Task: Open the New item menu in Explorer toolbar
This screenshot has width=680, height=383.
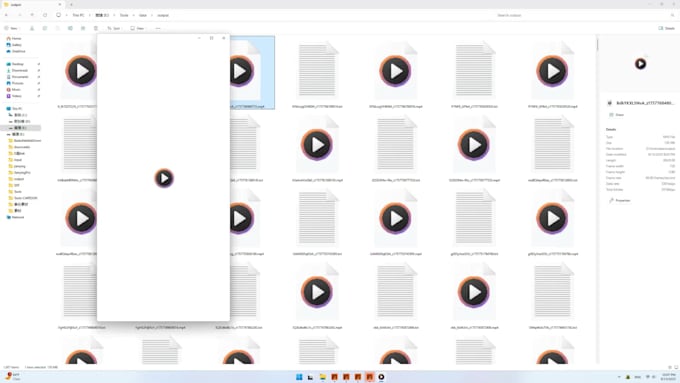Action: pos(11,28)
